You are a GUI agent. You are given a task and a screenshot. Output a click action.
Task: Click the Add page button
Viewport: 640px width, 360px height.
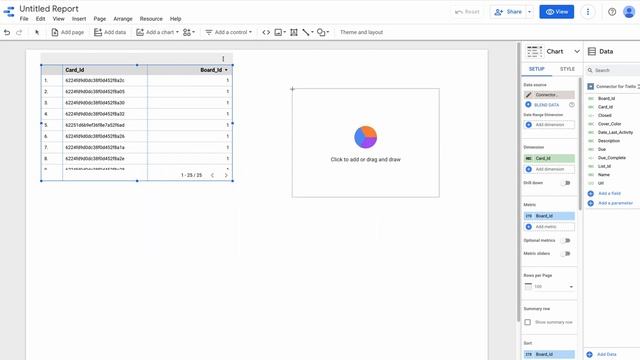67,32
